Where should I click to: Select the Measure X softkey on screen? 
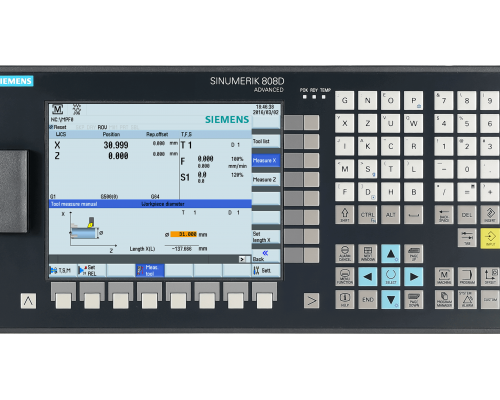[266, 161]
